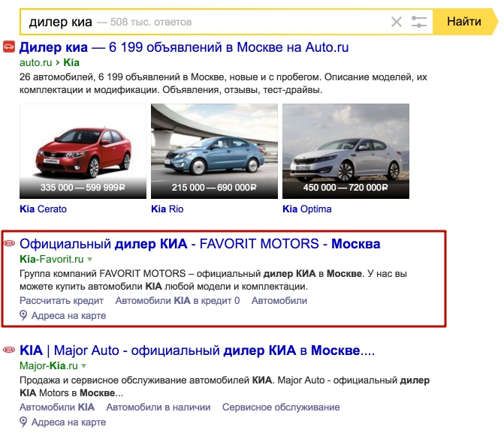Open the Автомобили в наличии sitelink
This screenshot has height=439, width=504.
tap(158, 407)
